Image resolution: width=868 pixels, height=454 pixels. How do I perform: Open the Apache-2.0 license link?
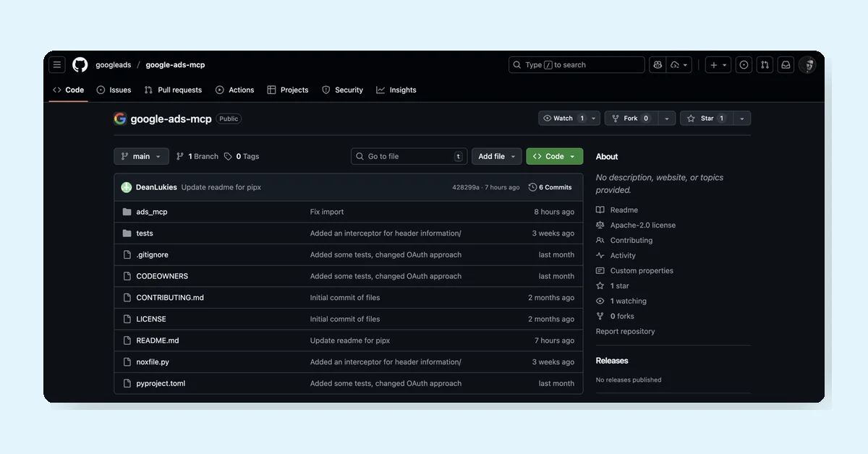(636, 226)
